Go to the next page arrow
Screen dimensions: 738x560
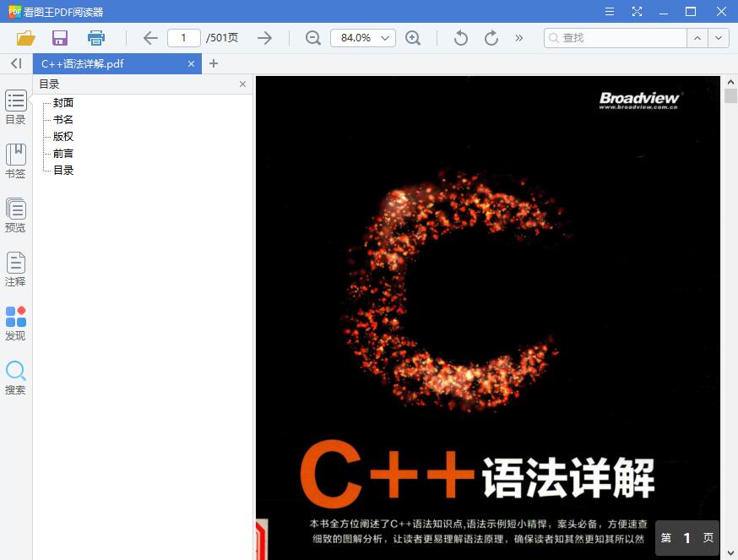coord(264,38)
